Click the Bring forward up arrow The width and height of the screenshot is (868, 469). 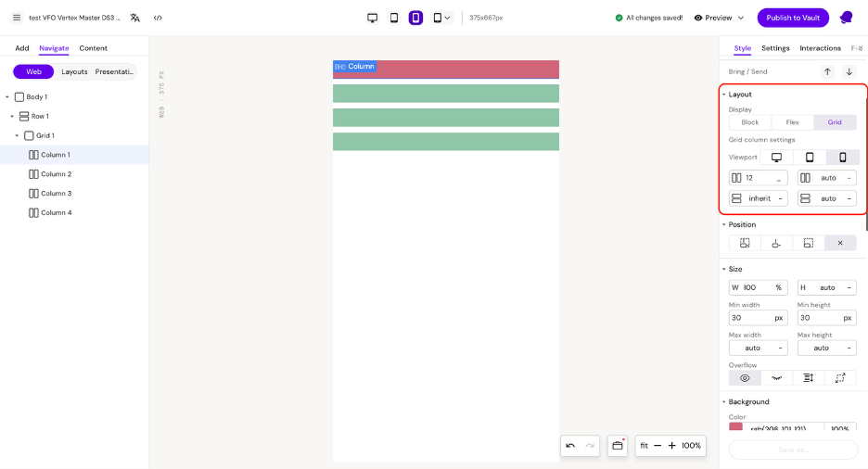pos(827,71)
